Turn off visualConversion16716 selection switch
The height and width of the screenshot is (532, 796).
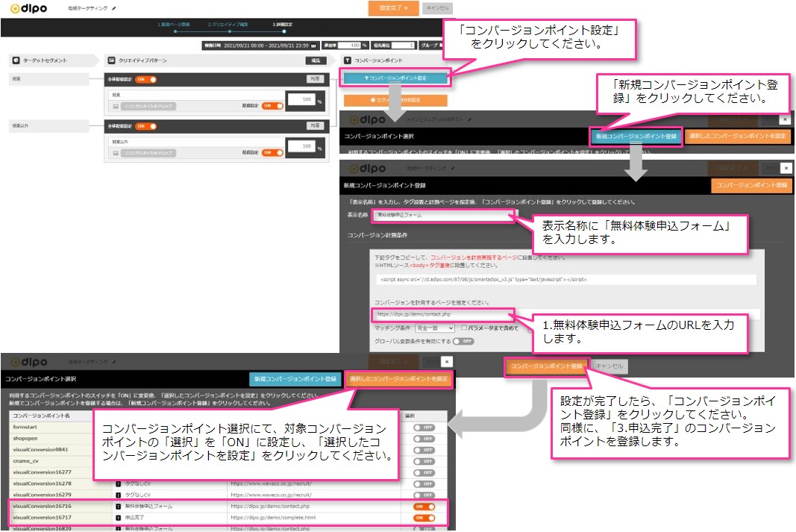tap(424, 507)
